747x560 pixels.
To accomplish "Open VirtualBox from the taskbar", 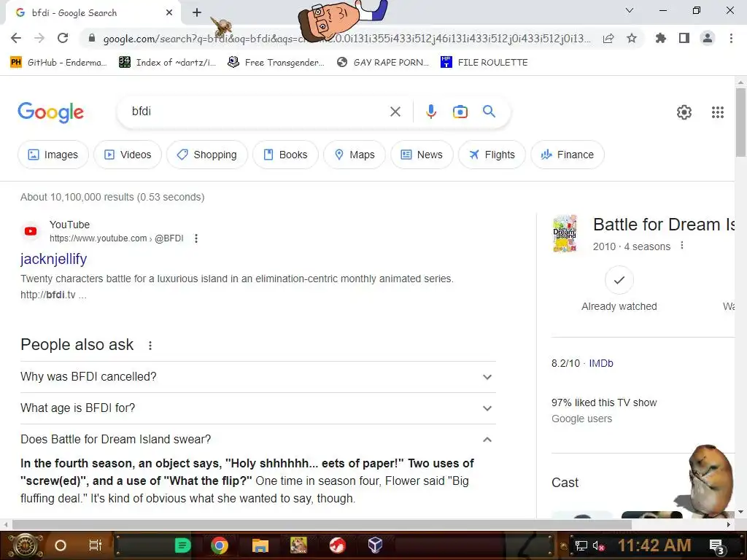I will (x=375, y=545).
